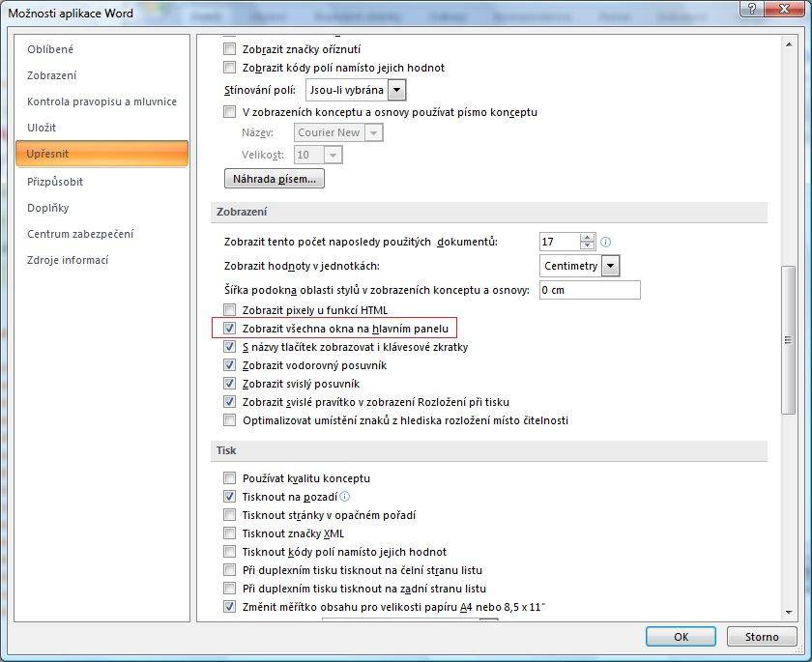The width and height of the screenshot is (812, 662).
Task: Confirm the dialog with OK
Action: [x=681, y=637]
